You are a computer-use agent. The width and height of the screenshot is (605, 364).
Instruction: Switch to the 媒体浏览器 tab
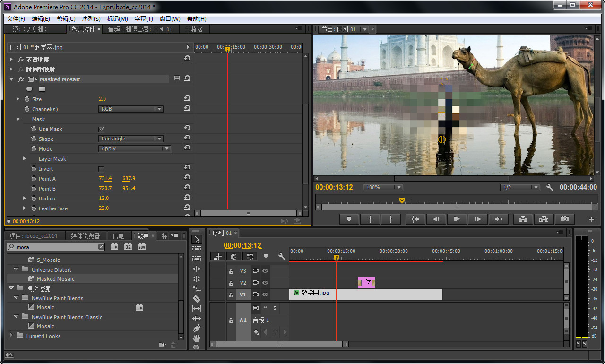point(86,236)
